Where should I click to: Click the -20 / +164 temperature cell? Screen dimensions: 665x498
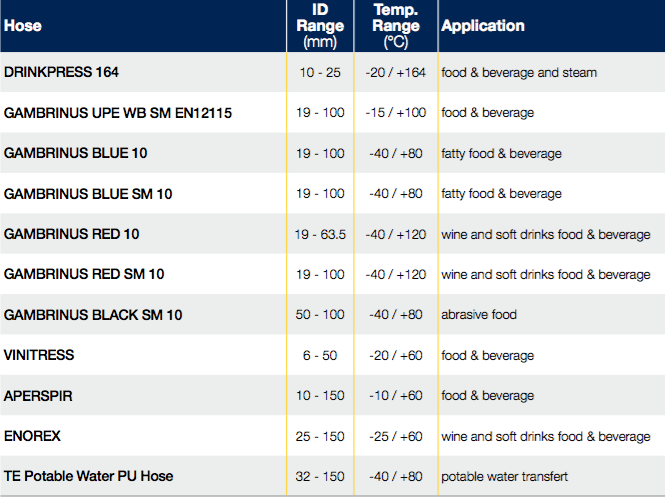pyautogui.click(x=397, y=73)
